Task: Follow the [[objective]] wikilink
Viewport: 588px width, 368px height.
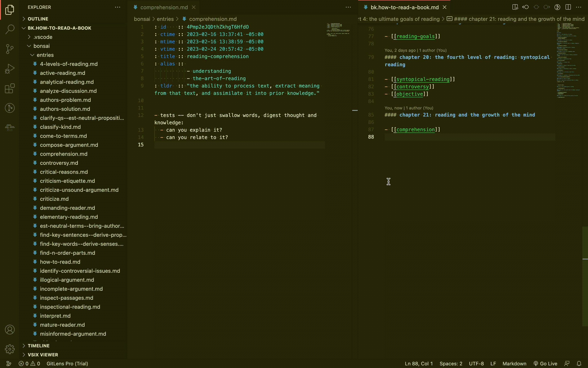Action: click(410, 94)
